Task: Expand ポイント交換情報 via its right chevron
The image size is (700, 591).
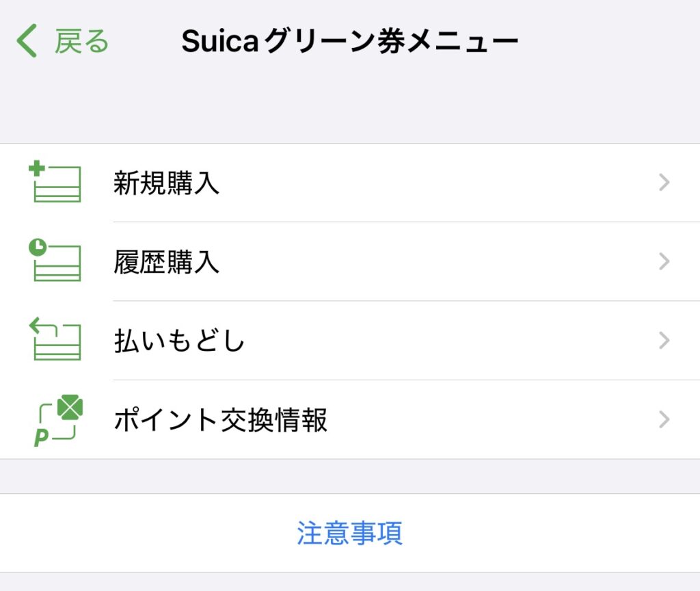Action: [664, 420]
